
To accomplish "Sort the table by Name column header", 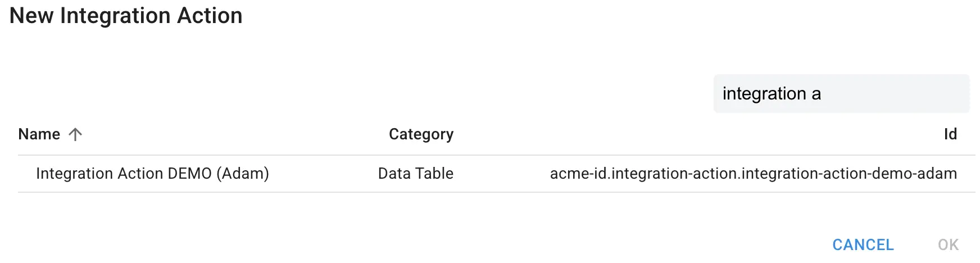I will pyautogui.click(x=39, y=134).
